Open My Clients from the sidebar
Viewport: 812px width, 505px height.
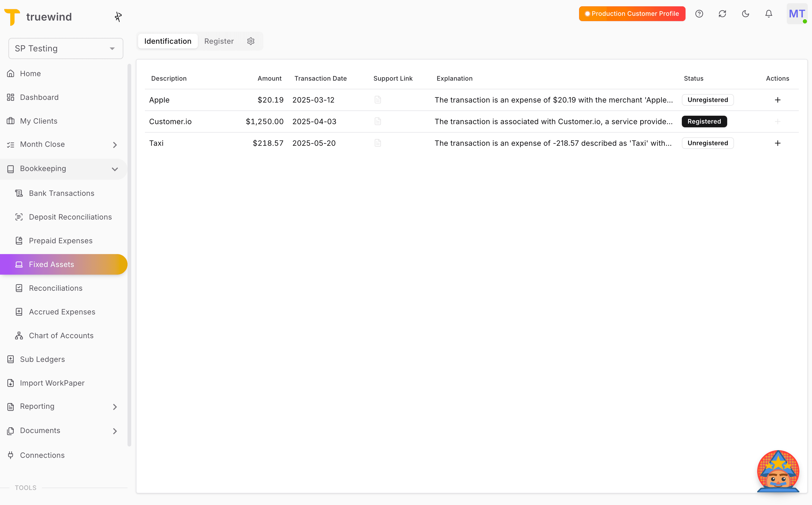click(39, 121)
